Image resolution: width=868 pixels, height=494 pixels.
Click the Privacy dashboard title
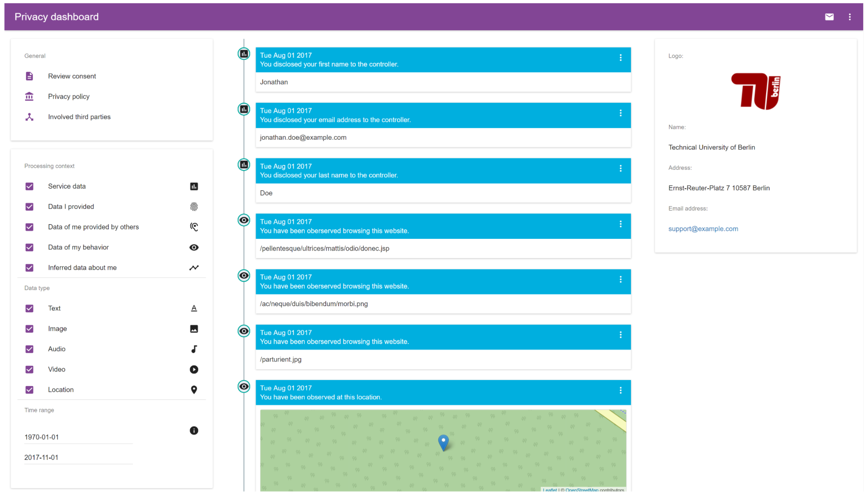point(57,17)
